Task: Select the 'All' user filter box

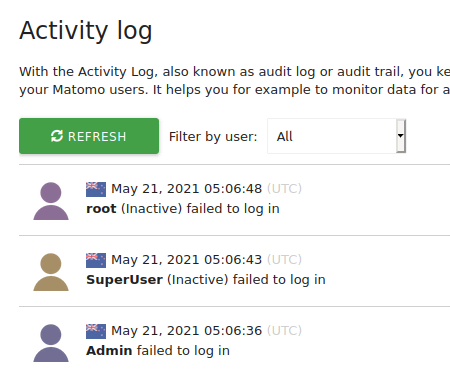Action: pos(337,136)
